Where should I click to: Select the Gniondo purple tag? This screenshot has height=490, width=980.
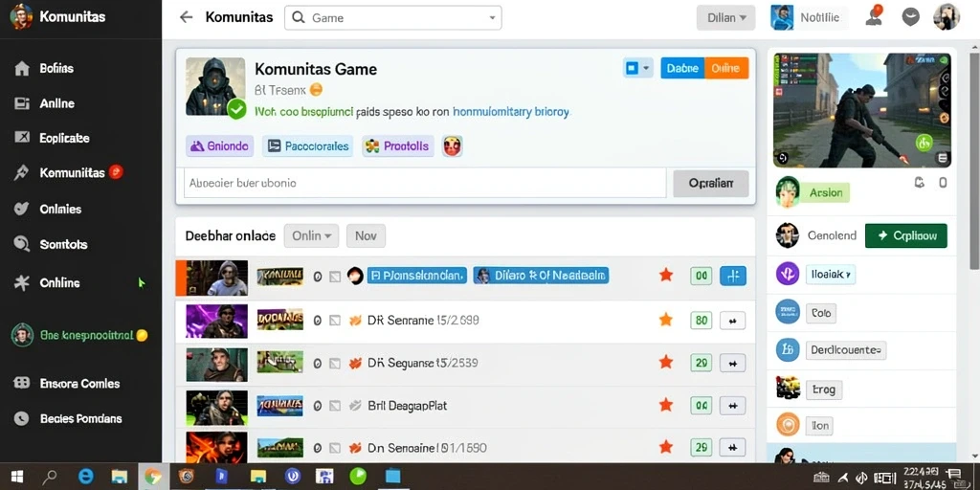pos(219,146)
